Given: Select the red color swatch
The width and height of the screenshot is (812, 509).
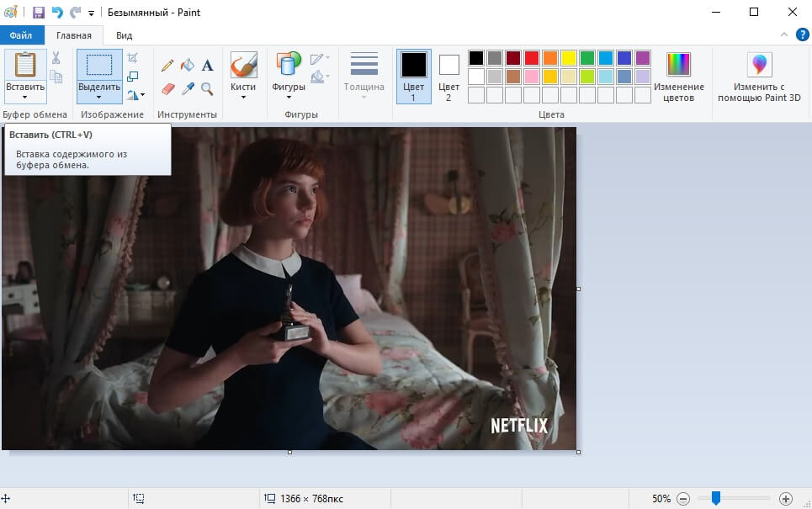Looking at the screenshot, I should tap(531, 57).
